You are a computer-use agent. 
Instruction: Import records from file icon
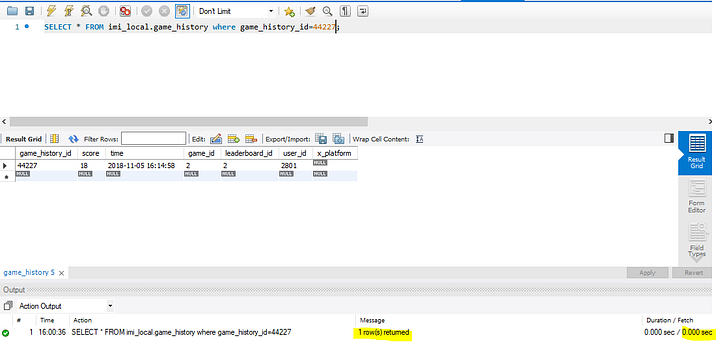point(338,139)
